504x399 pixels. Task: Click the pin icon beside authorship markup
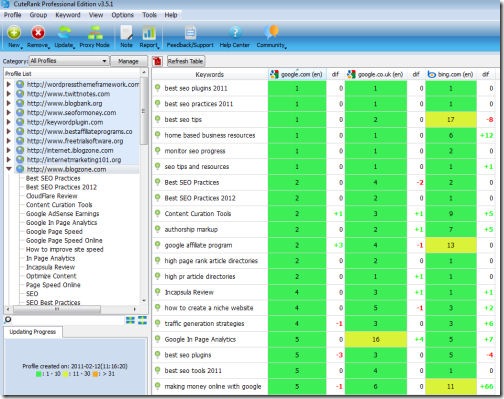[158, 229]
